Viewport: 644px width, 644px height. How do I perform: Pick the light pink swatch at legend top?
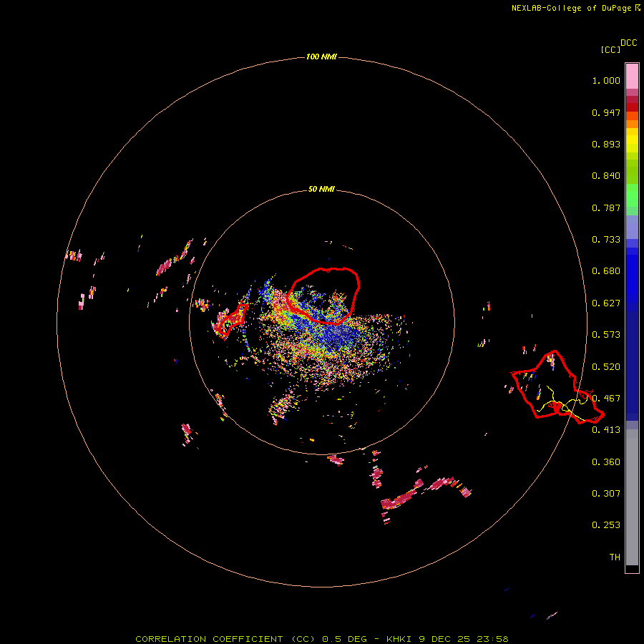[632, 77]
